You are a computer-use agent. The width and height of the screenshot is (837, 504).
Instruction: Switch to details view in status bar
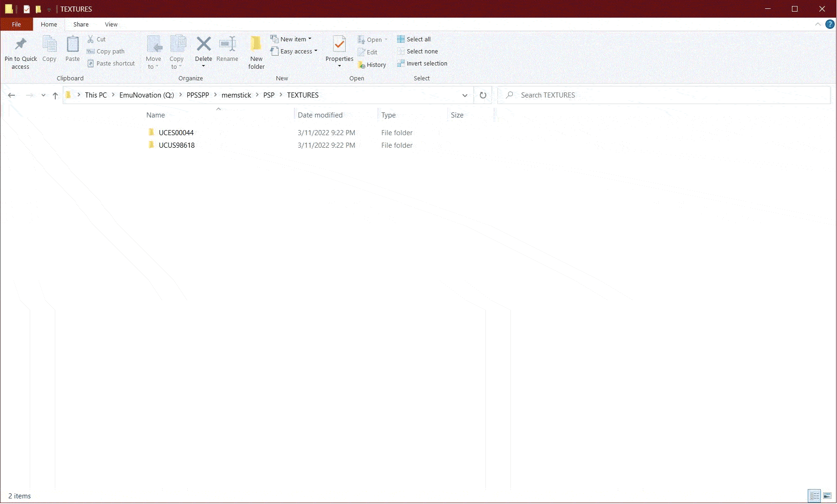click(x=814, y=496)
